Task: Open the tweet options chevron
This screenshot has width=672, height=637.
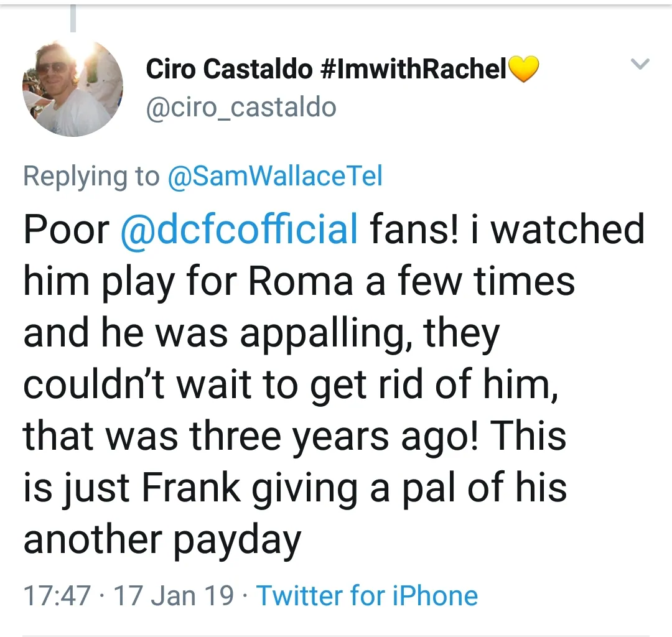Action: [640, 63]
